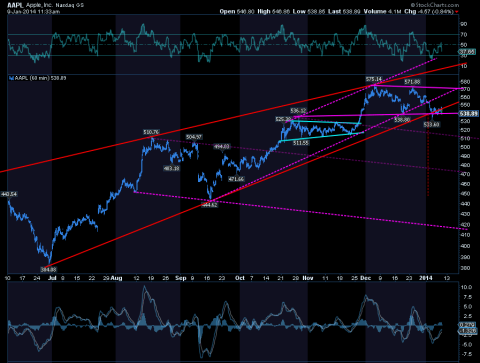The image size is (480, 363).
Task: Click the Nov label on the date axis
Action: [308, 278]
